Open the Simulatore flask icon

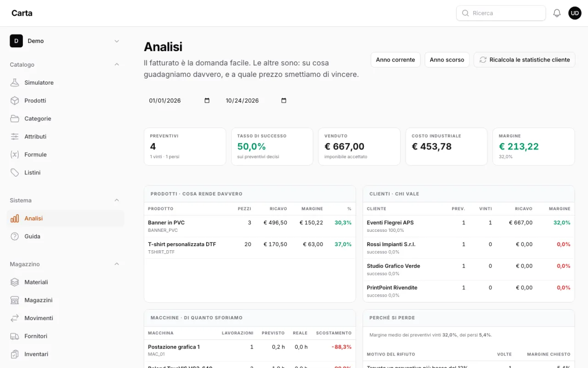click(15, 83)
